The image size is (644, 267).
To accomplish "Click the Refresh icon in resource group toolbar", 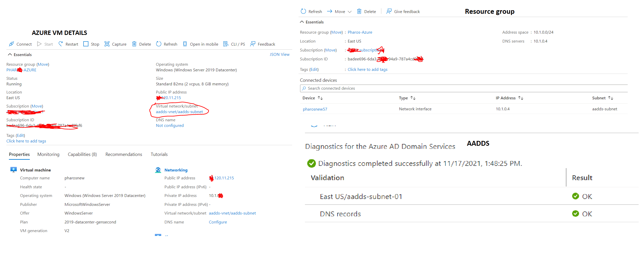I will pyautogui.click(x=303, y=11).
